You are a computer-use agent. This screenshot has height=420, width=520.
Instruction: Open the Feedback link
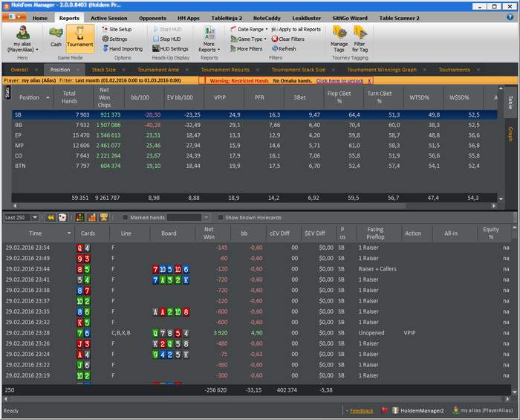pos(361,411)
